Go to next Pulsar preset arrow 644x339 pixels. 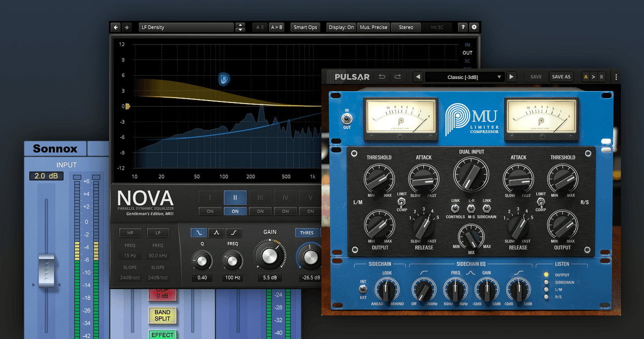click(x=511, y=77)
